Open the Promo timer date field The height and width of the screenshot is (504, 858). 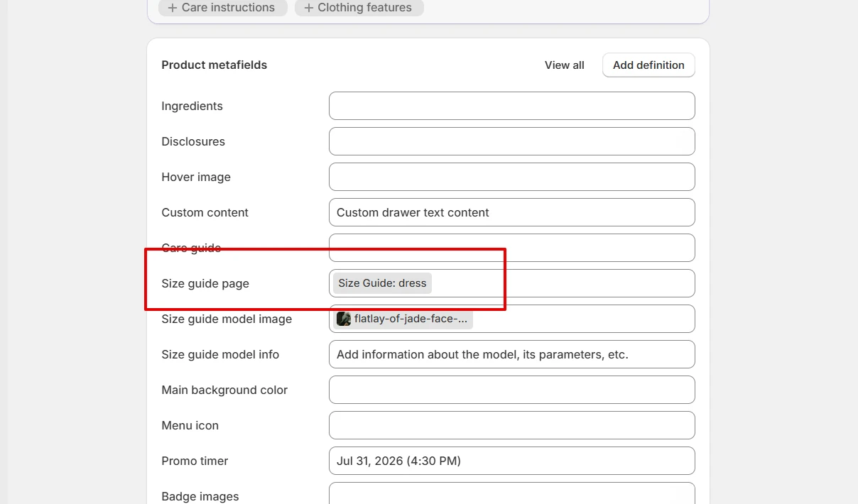click(511, 461)
